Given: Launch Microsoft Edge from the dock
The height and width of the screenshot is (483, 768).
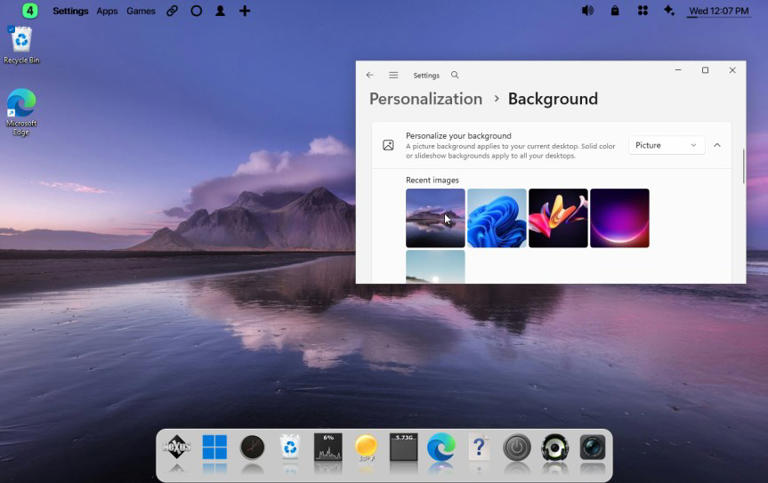Looking at the screenshot, I should 441,447.
